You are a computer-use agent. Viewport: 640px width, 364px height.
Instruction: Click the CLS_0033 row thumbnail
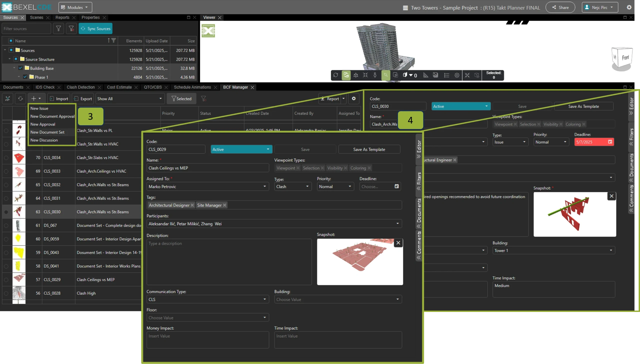point(19,171)
